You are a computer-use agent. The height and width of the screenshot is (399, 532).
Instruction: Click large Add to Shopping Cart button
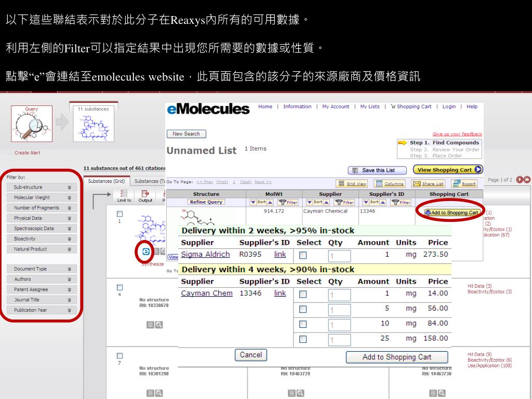[x=396, y=357]
